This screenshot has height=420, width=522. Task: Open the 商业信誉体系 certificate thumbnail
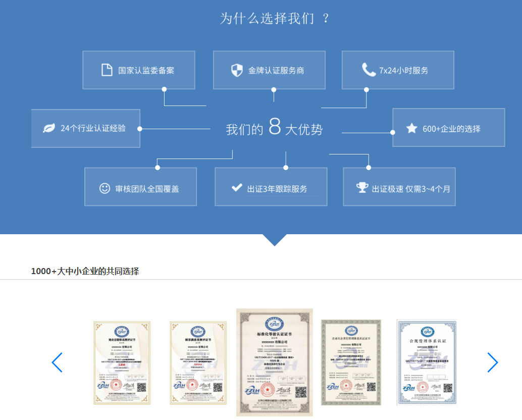point(122,362)
